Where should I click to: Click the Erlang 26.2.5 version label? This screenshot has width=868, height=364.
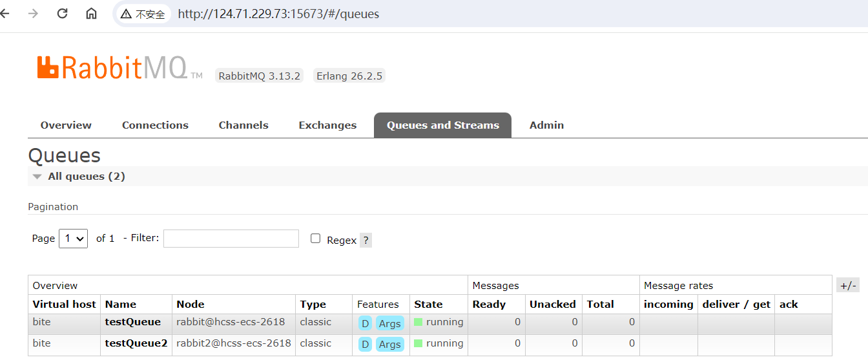(349, 76)
